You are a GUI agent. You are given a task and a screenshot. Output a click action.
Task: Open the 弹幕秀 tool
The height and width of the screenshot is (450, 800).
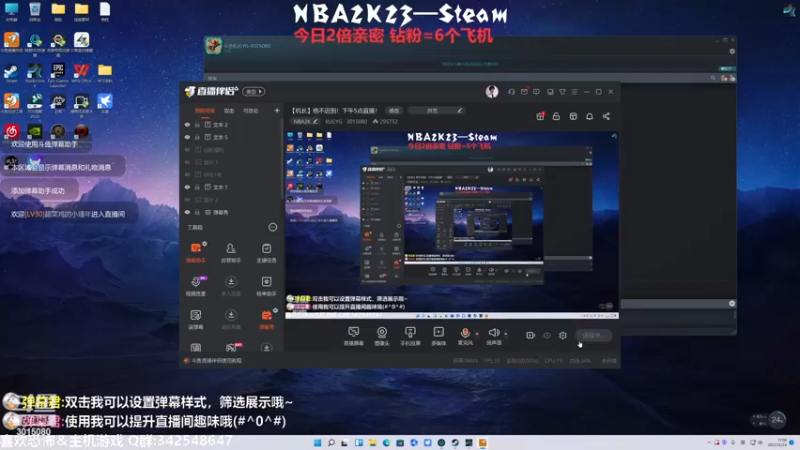click(x=266, y=319)
